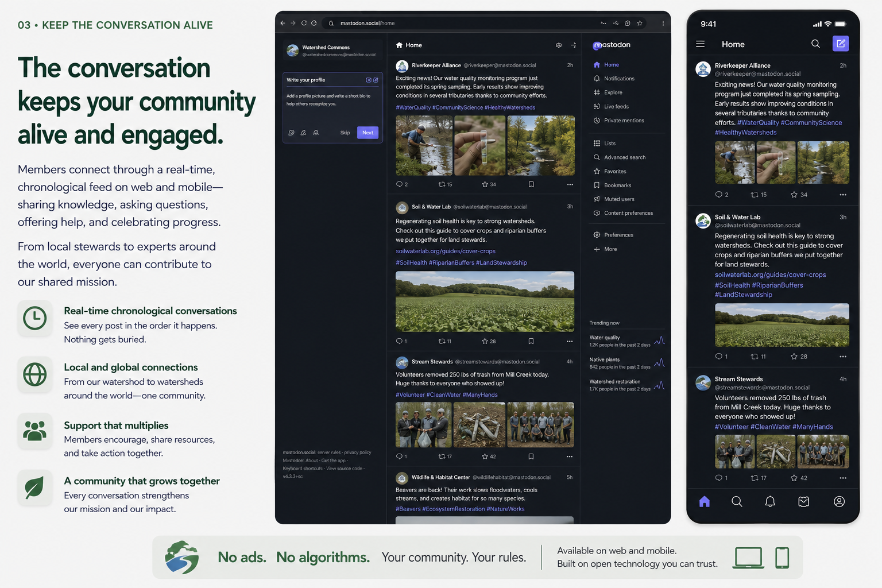Click the browser back arrow
The height and width of the screenshot is (588, 882).
[283, 23]
